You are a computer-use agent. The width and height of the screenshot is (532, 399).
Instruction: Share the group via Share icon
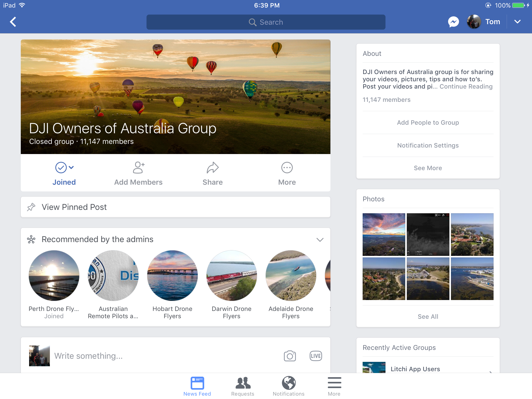212,168
